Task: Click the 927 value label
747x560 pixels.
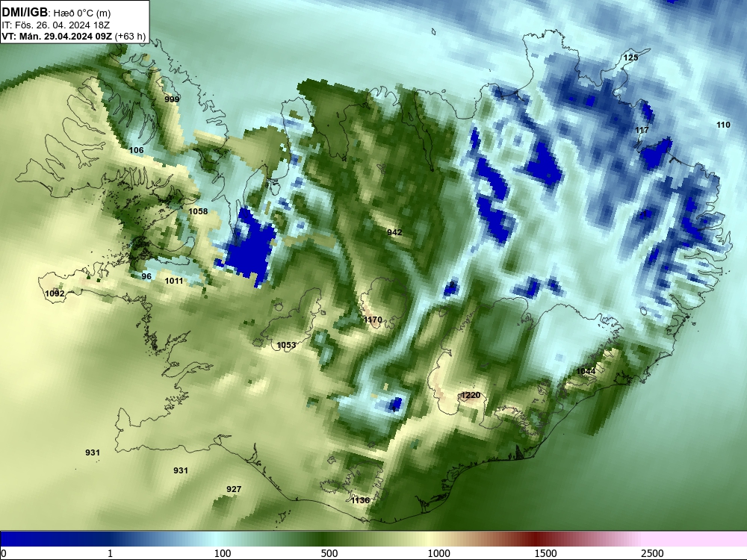Action: (x=234, y=489)
